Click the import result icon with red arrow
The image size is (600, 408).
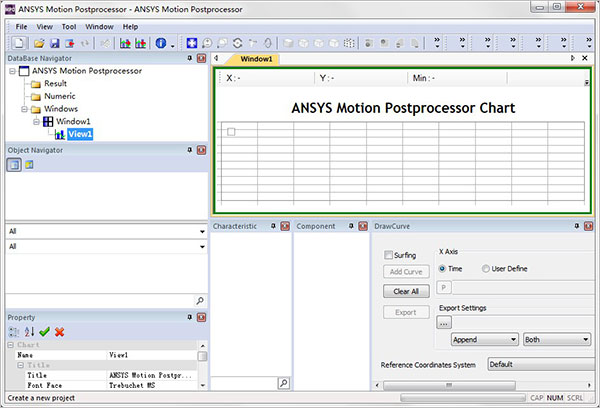pos(70,43)
